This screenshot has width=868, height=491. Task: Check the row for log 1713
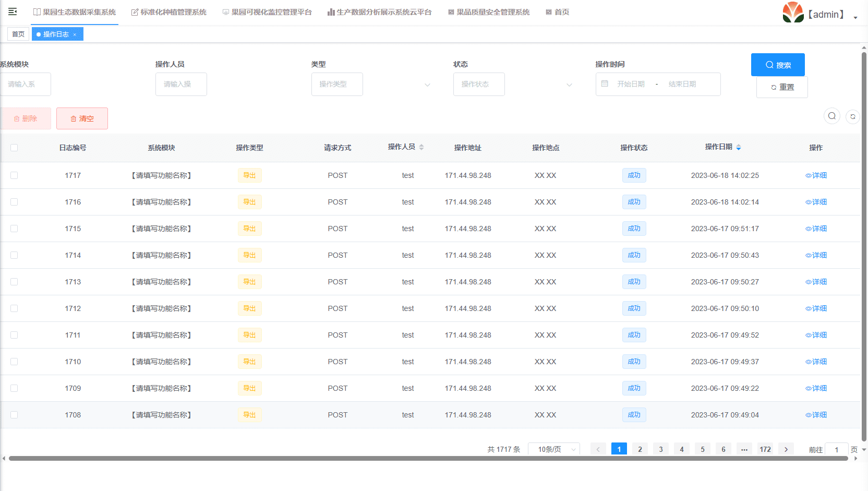14,282
